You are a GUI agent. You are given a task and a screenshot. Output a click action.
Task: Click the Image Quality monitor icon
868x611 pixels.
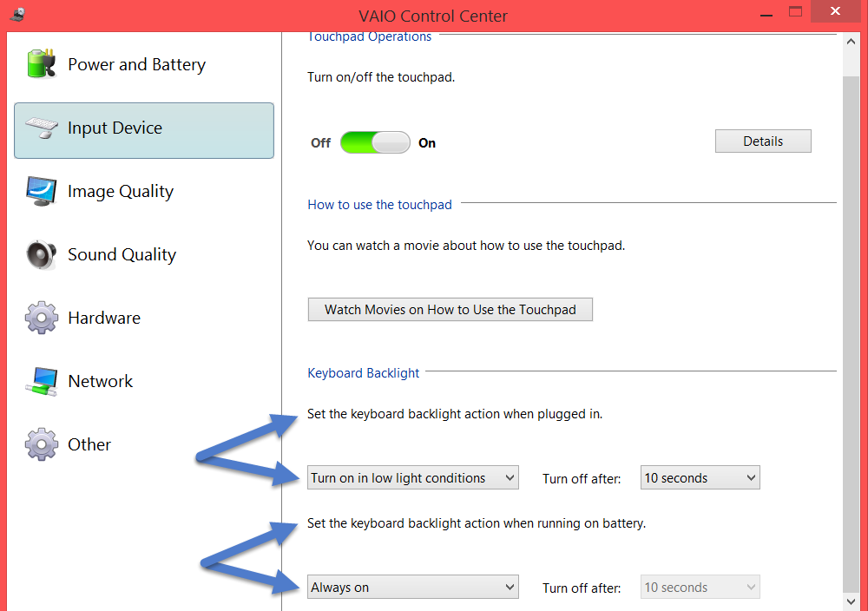(42, 191)
